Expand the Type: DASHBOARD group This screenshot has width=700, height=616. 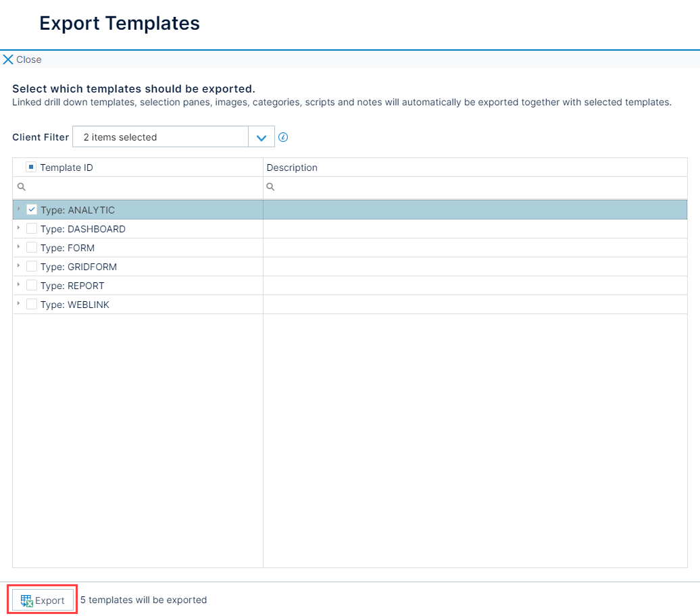pyautogui.click(x=18, y=228)
